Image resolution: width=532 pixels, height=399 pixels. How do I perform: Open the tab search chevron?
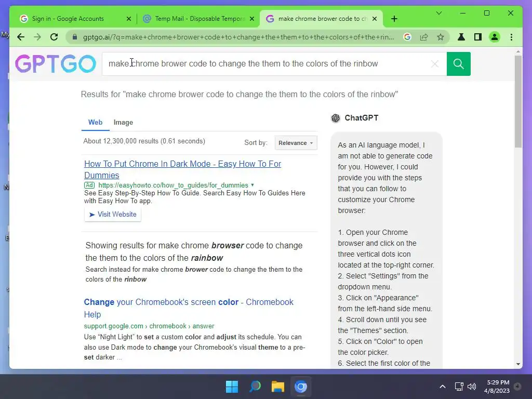click(x=438, y=13)
